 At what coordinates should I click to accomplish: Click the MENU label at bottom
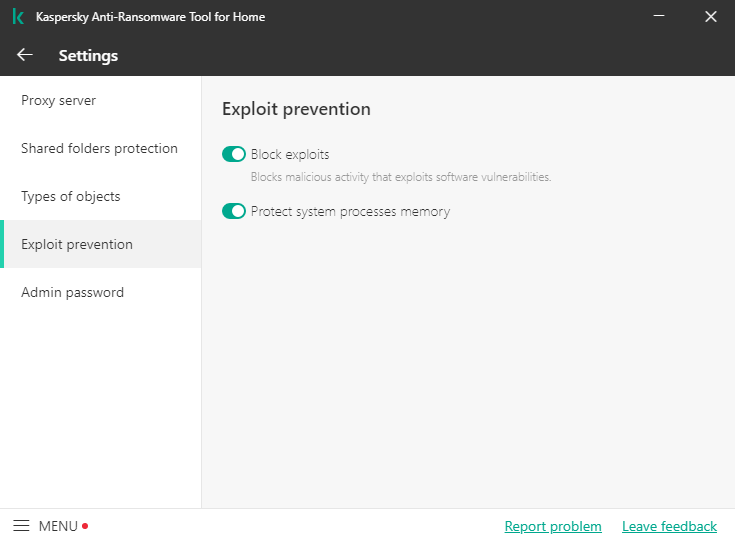pyautogui.click(x=58, y=526)
